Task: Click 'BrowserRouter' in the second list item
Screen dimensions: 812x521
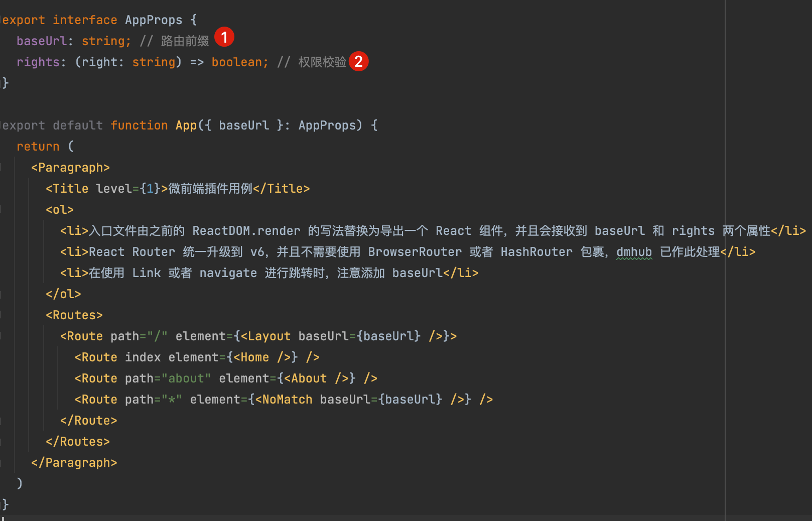Action: tap(415, 252)
